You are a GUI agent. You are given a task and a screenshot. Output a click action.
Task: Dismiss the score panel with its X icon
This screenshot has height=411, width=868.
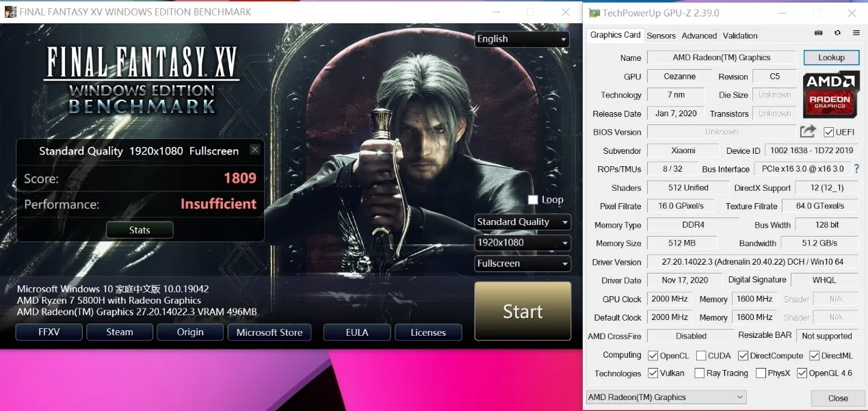(255, 150)
